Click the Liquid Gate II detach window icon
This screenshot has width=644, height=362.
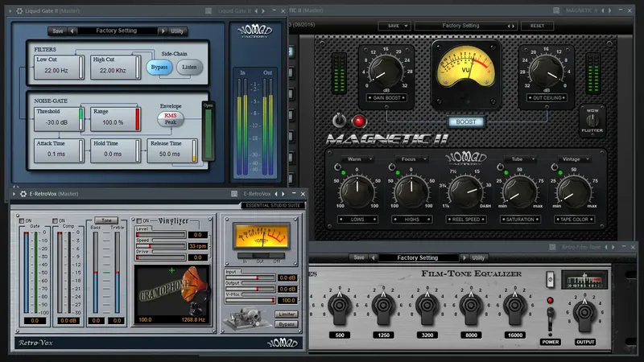(x=208, y=10)
